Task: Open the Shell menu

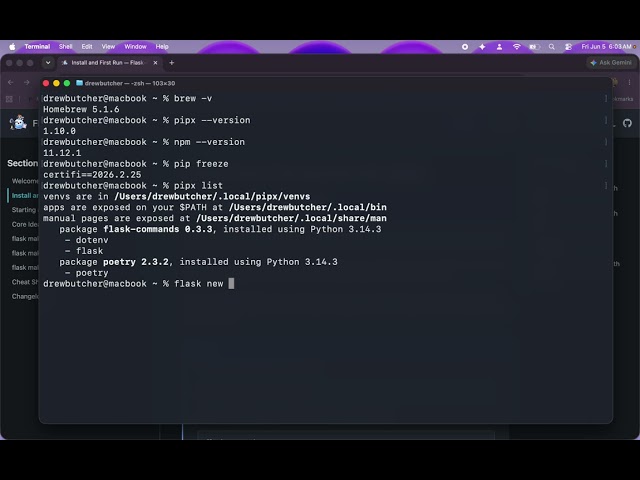Action: [x=65, y=47]
